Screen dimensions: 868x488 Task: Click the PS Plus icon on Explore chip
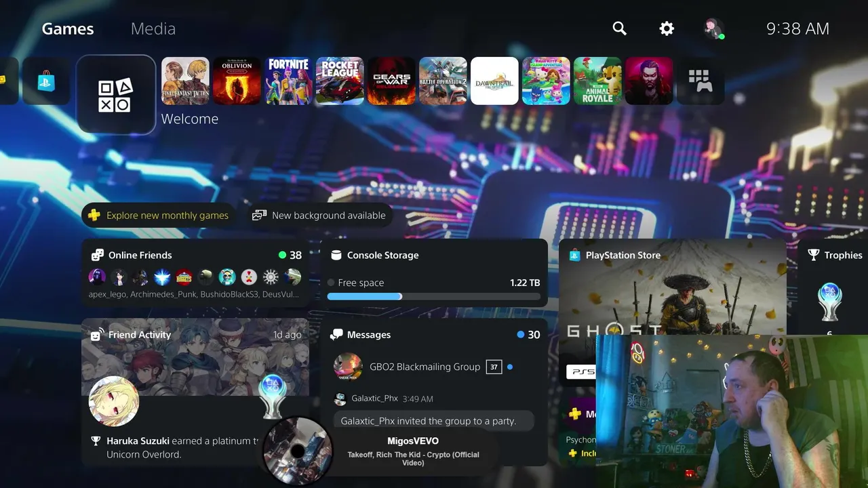point(94,216)
